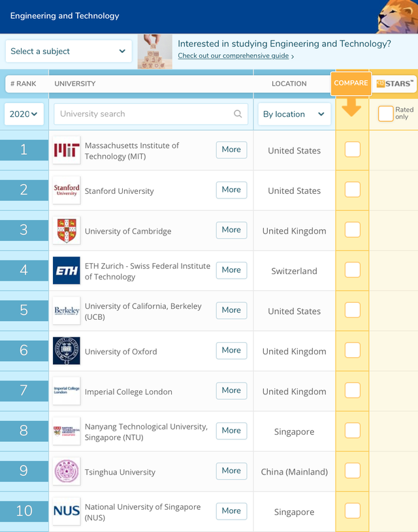Click the NUS logo icon
The image size is (418, 532).
pos(67,511)
